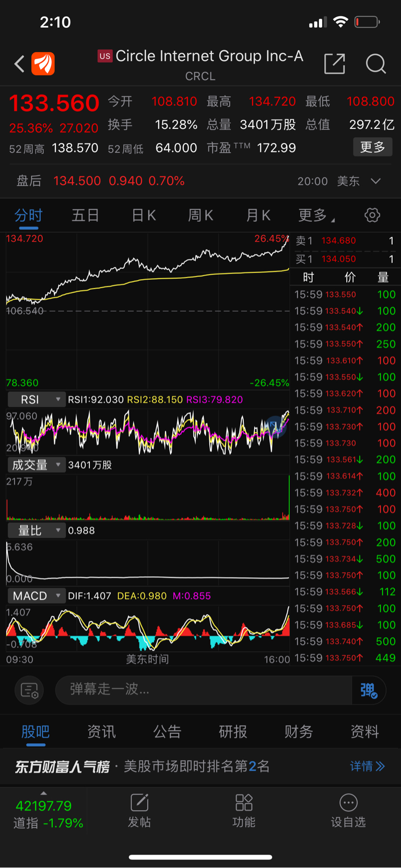Tap the after-hours price 134.500
The height and width of the screenshot is (868, 401).
(x=77, y=181)
